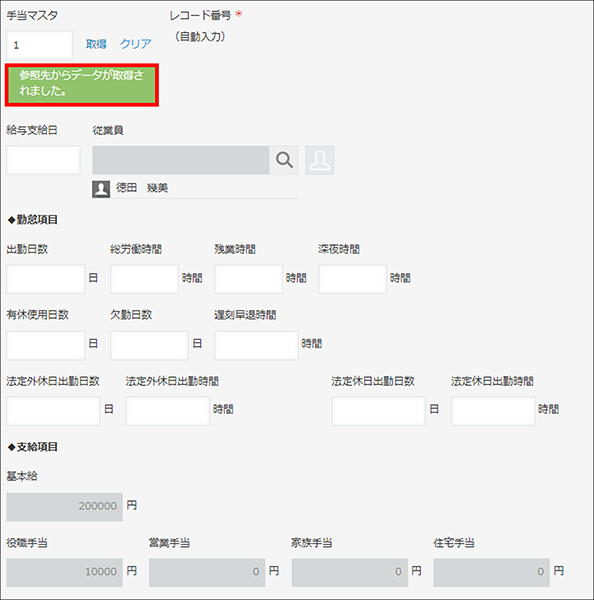Focus the 手当マスタ lookup input

39,45
